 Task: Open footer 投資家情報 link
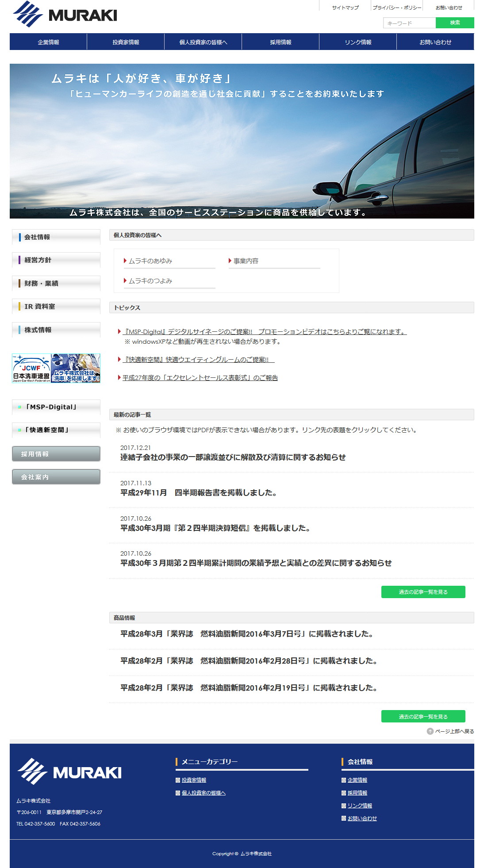coord(194,780)
